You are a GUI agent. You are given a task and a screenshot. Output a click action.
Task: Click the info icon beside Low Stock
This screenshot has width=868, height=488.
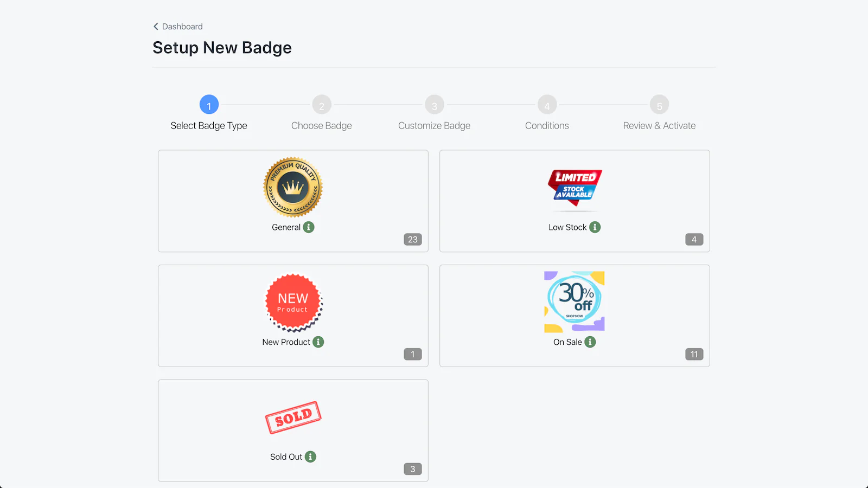coord(595,227)
